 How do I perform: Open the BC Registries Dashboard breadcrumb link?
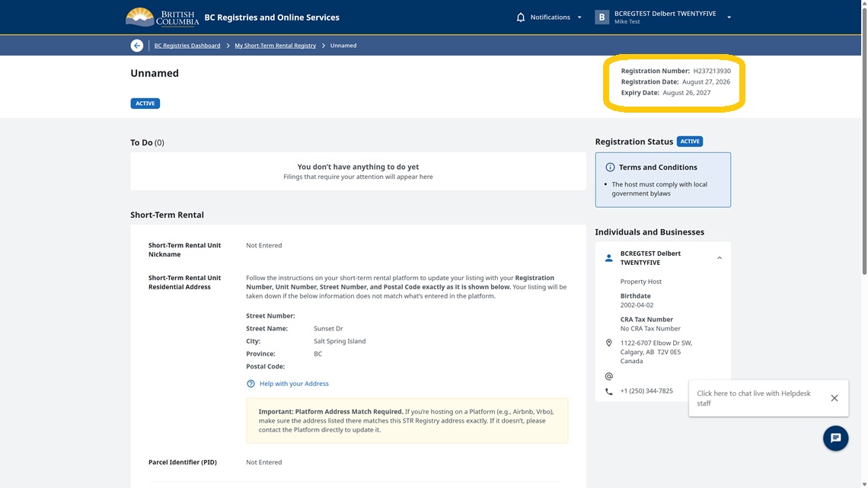click(187, 46)
